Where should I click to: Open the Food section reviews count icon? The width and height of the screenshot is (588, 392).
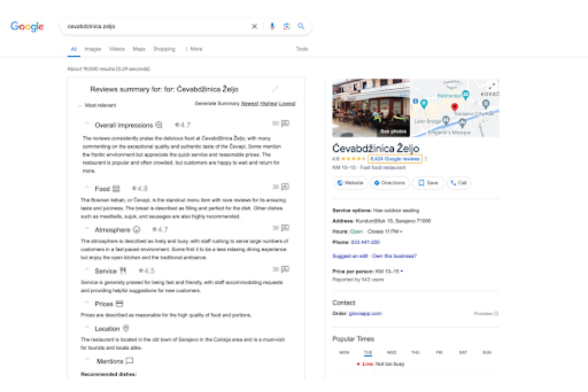(x=285, y=187)
